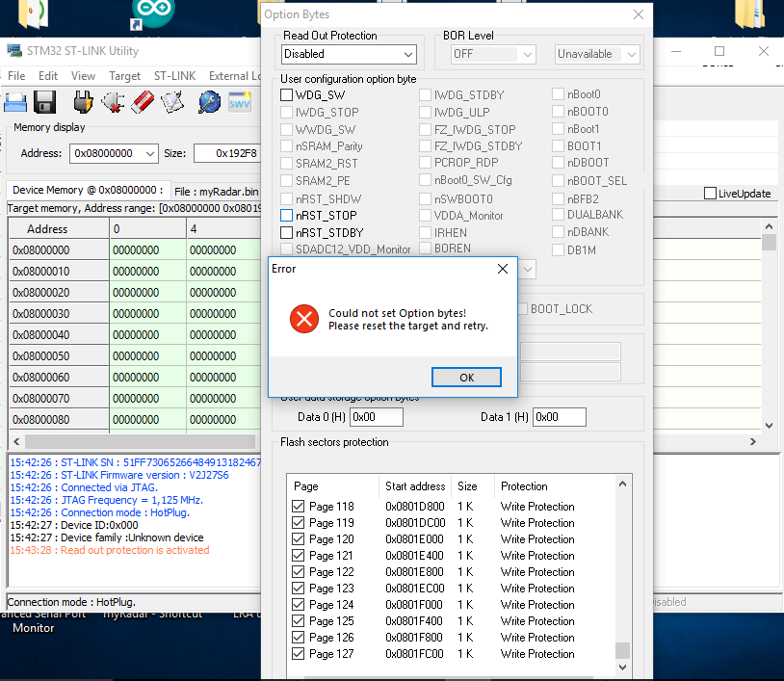This screenshot has width=784, height=681.
Task: Click flash sectors list scroll down arrow
Action: coord(622,667)
